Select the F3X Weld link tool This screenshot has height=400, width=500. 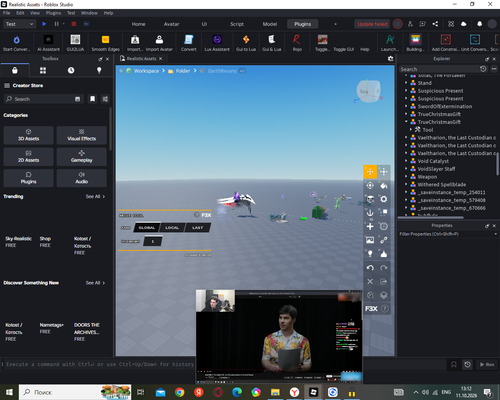coord(384,240)
